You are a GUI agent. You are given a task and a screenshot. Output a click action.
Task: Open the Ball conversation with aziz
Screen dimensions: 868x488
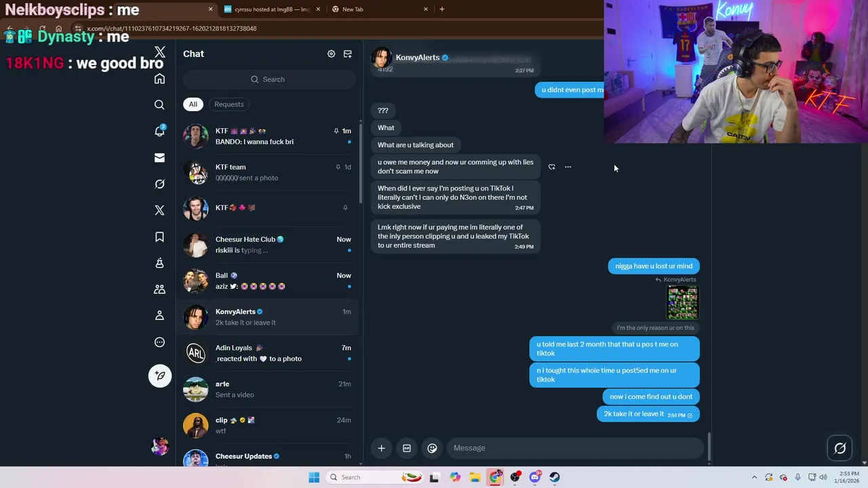click(268, 281)
